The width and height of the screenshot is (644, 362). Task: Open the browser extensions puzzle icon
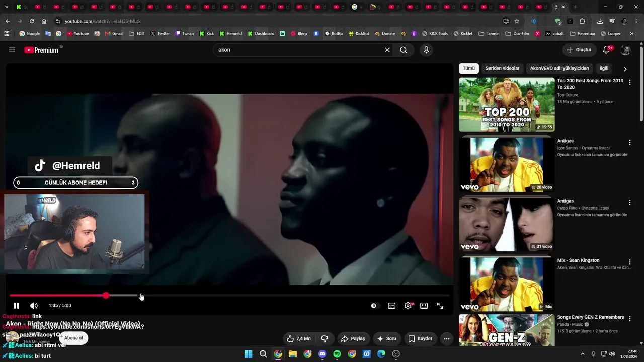tap(582, 21)
